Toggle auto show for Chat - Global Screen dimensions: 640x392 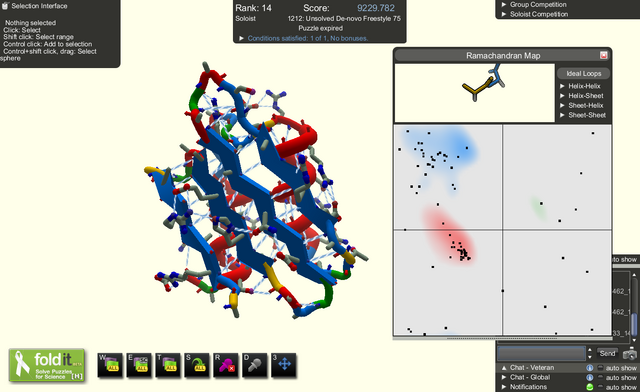pos(600,377)
